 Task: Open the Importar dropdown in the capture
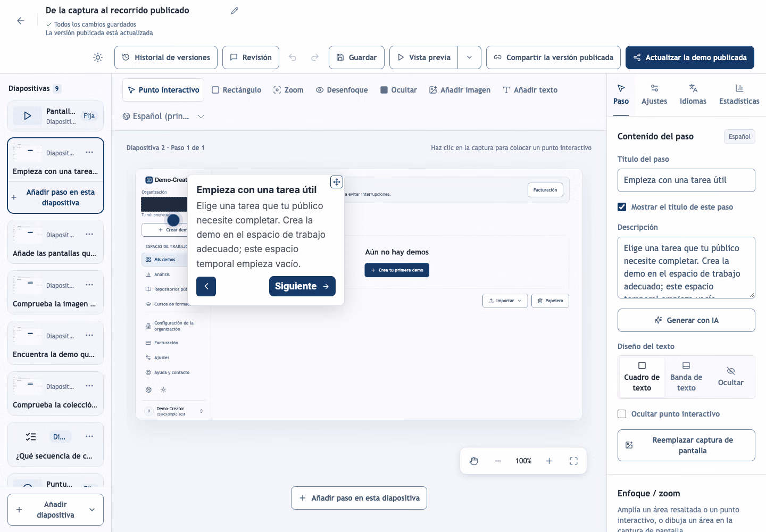[505, 301]
